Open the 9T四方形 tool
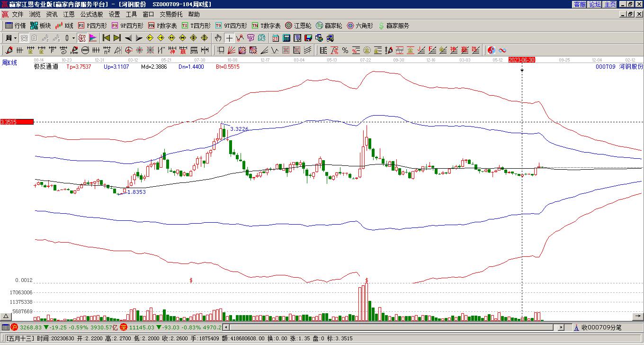The width and height of the screenshot is (644, 345). (x=231, y=26)
